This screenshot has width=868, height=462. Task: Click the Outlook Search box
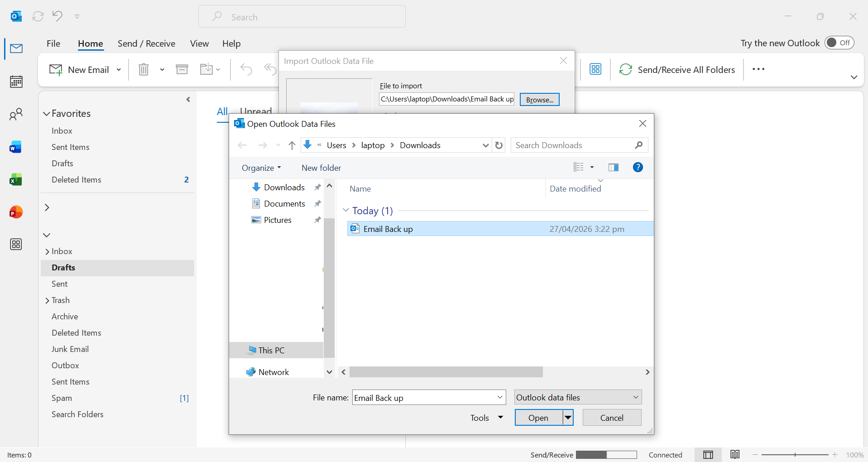[302, 17]
